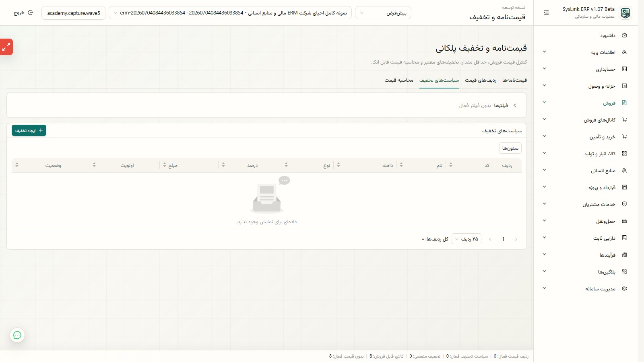Click 'بدون قیمت فعال: 8' status entry
Image resolution: width=644 pixels, height=362 pixels.
coord(346,356)
